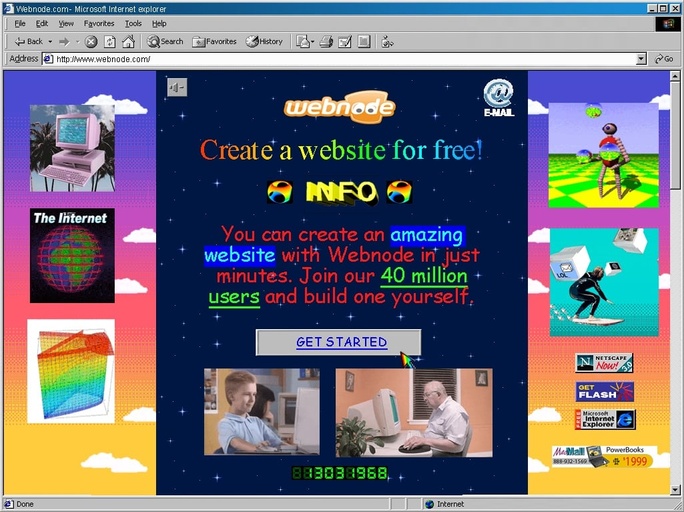This screenshot has width=684, height=512.
Task: Click the Mail toolbar icon
Action: coord(304,42)
